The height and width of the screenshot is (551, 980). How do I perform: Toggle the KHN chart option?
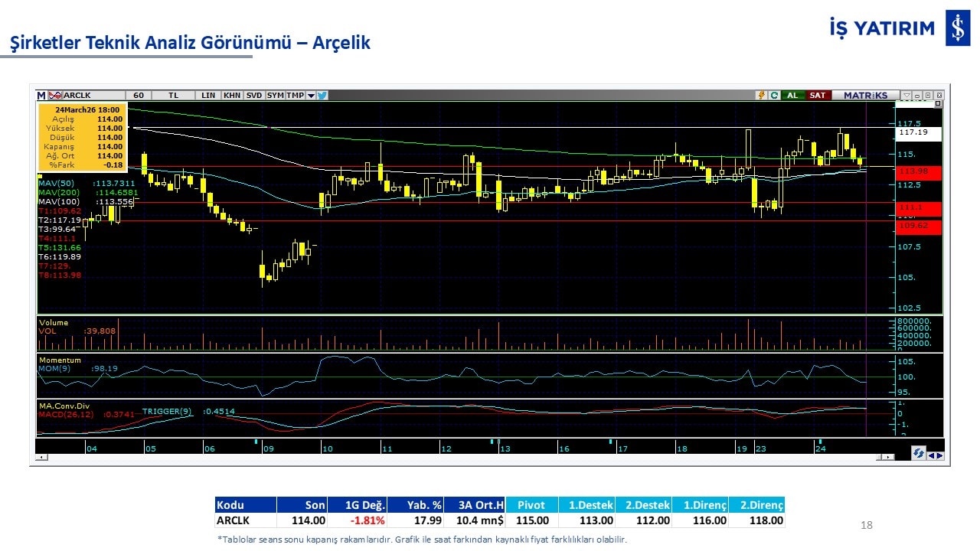pyautogui.click(x=232, y=96)
